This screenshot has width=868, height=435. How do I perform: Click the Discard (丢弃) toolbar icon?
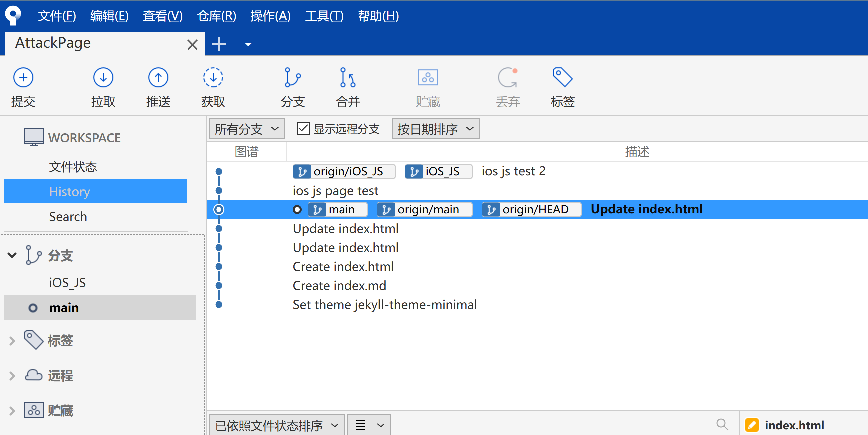[508, 77]
